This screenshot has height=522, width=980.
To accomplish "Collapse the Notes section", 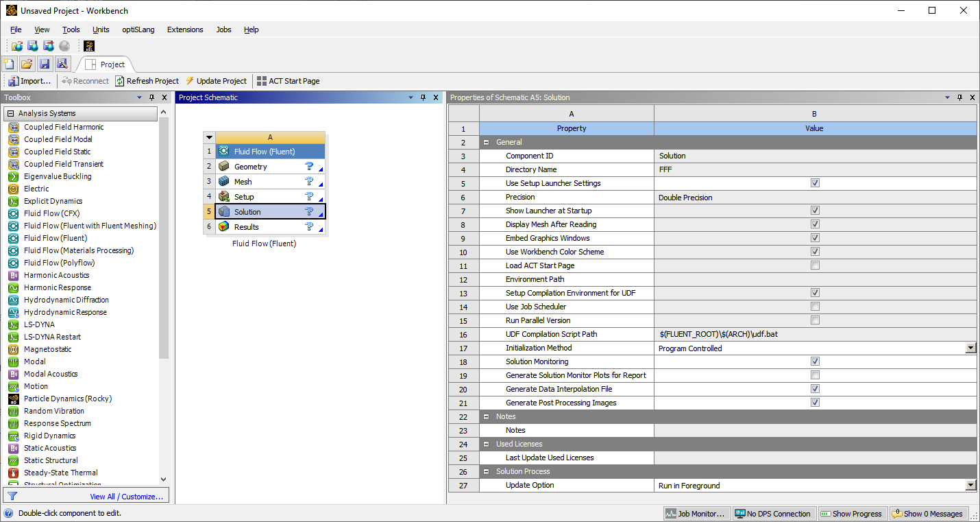I will click(486, 416).
